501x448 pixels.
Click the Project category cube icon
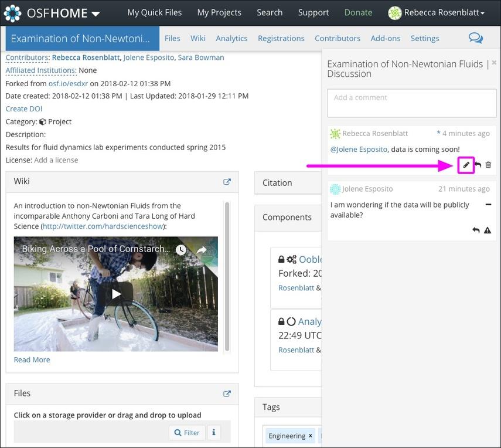click(43, 122)
